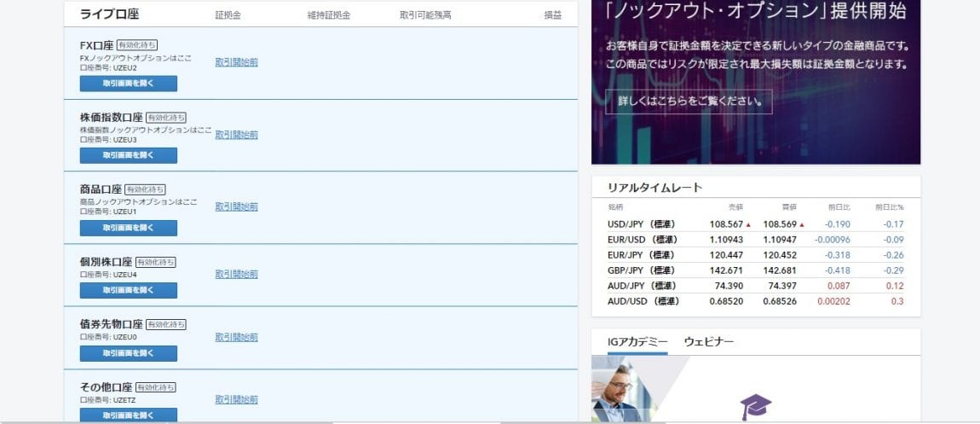The height and width of the screenshot is (424, 980).
Task: Open the trading screen for 株価指数口座
Action: click(129, 155)
